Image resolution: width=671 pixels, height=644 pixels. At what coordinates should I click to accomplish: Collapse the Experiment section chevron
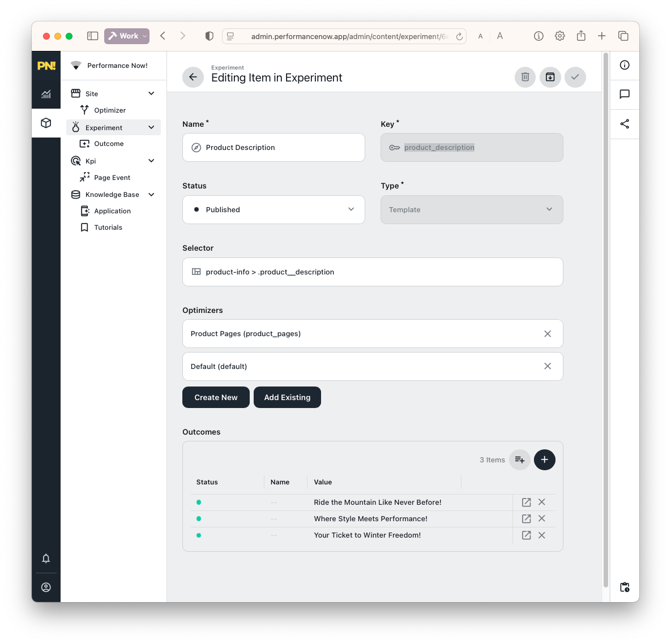151,127
